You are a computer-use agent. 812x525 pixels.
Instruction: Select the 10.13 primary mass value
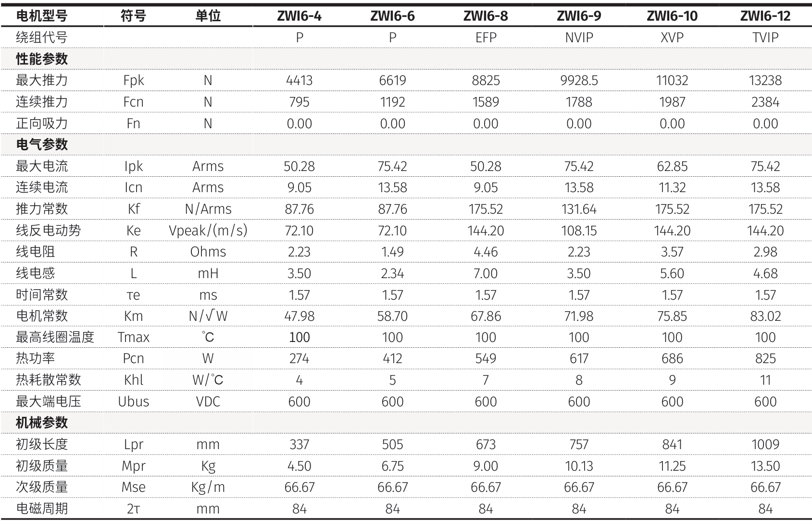click(x=579, y=466)
